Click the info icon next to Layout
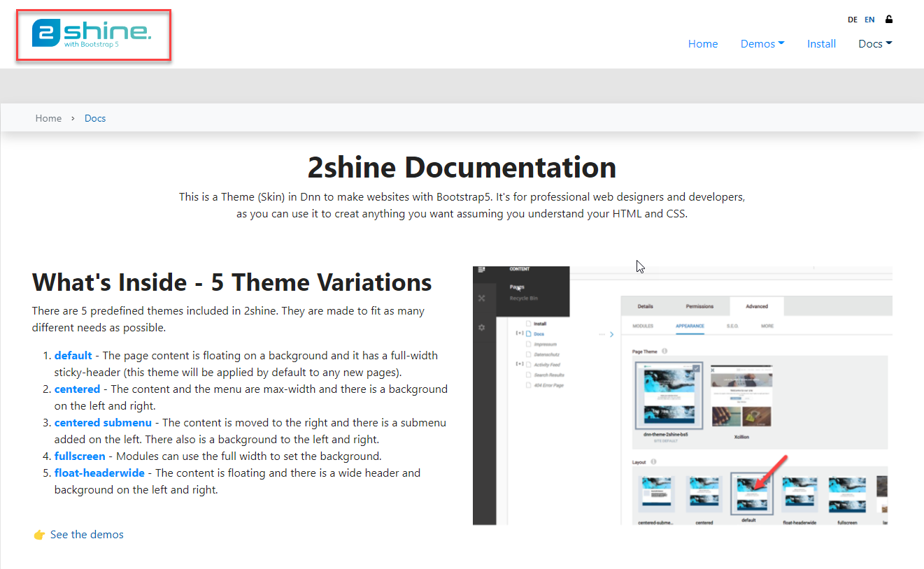Viewport: 924px width, 569px height. coord(653,462)
